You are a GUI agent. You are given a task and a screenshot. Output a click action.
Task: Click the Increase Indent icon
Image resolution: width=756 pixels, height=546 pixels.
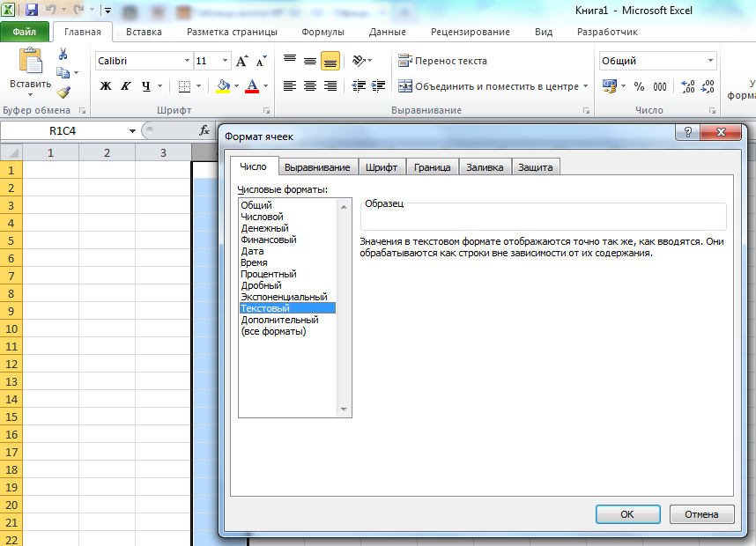click(379, 86)
